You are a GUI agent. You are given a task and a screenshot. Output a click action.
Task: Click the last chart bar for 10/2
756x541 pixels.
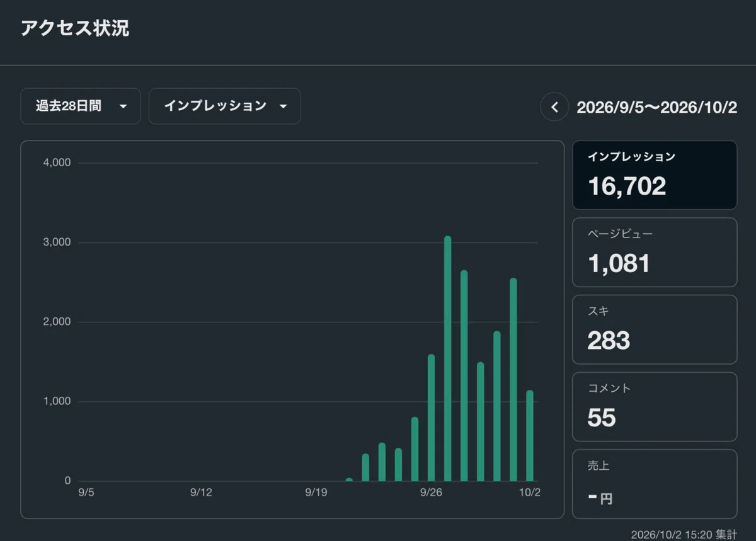click(x=530, y=436)
